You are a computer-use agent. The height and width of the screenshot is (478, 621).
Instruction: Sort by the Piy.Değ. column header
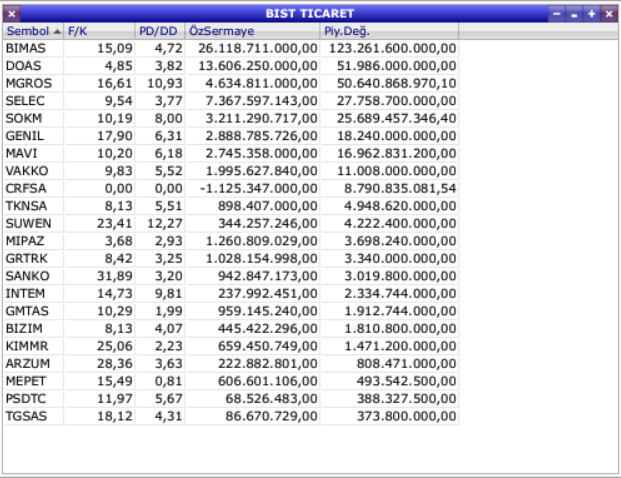(389, 31)
